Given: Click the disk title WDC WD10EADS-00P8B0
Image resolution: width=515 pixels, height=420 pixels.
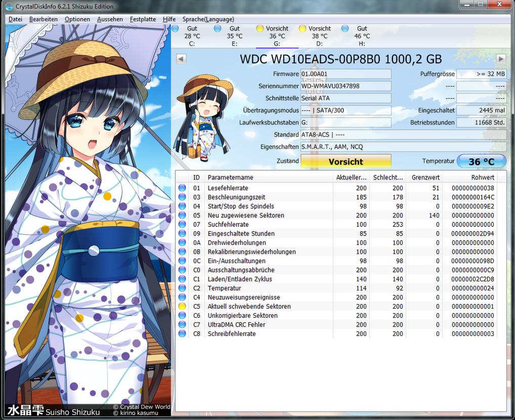Looking at the screenshot, I should coord(341,59).
